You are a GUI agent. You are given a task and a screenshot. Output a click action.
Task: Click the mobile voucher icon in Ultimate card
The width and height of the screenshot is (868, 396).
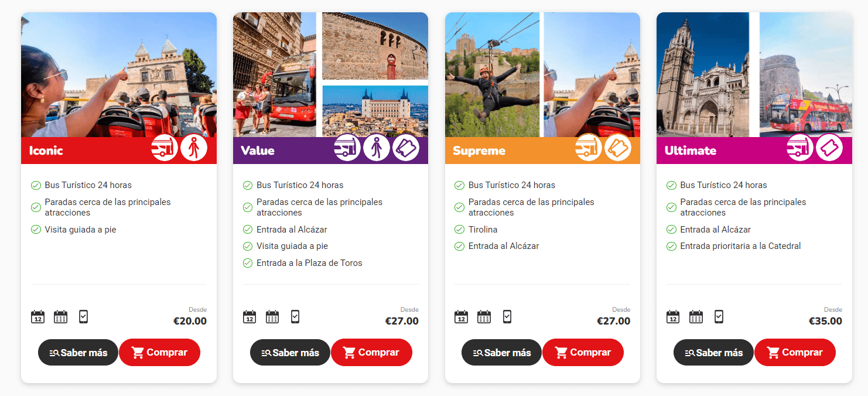pos(719,317)
